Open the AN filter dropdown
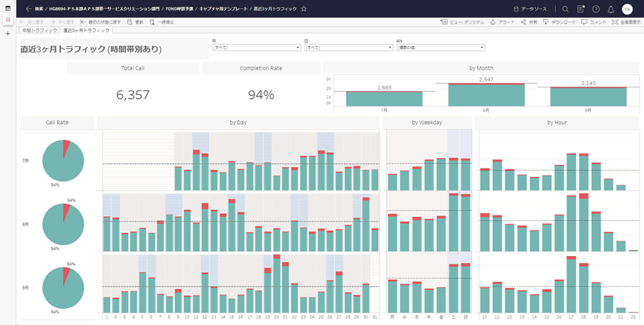This screenshot has width=644, height=325. [441, 48]
